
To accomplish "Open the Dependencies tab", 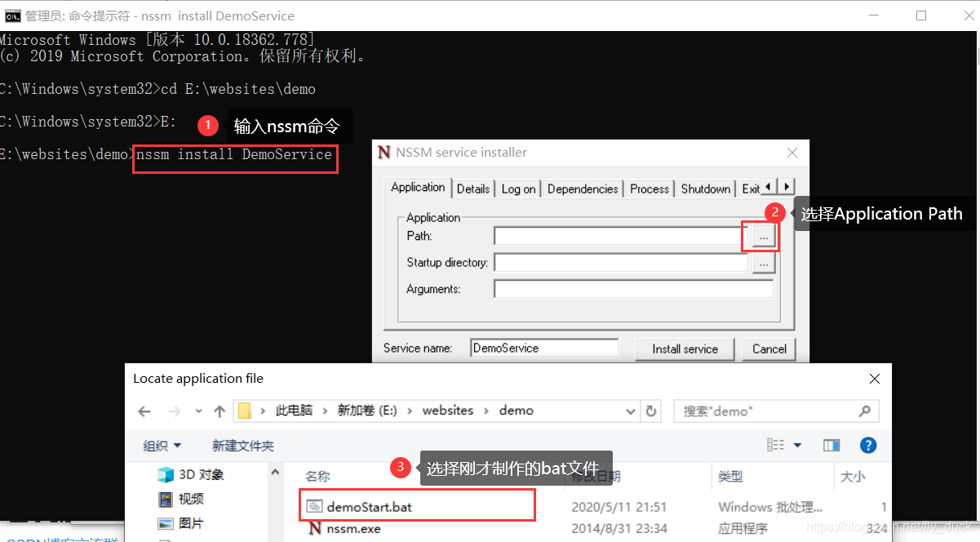I will [x=583, y=189].
